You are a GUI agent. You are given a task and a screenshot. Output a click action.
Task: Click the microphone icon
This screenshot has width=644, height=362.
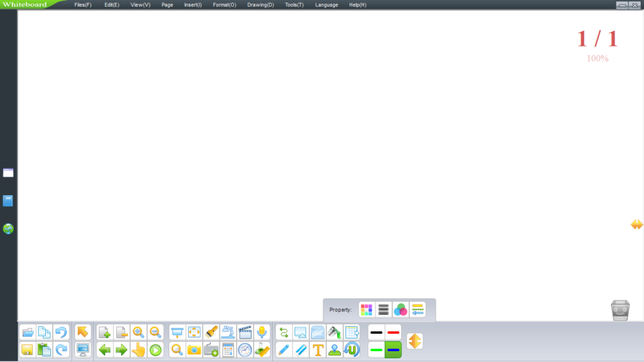(x=262, y=332)
